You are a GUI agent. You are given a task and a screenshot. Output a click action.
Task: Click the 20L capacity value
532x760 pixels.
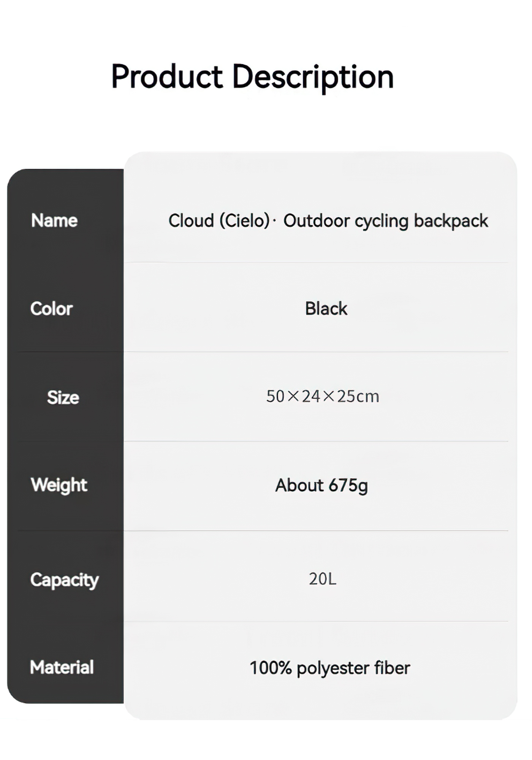[323, 579]
